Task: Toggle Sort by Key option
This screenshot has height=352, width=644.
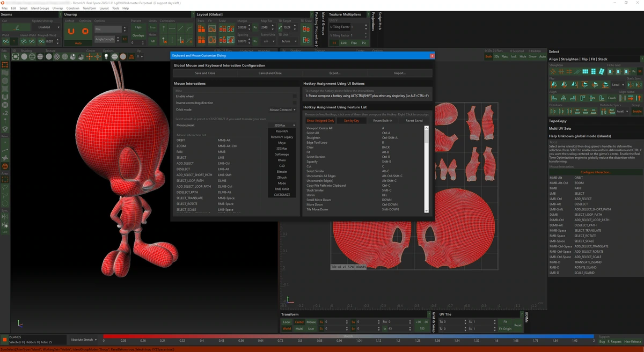Action: point(352,121)
